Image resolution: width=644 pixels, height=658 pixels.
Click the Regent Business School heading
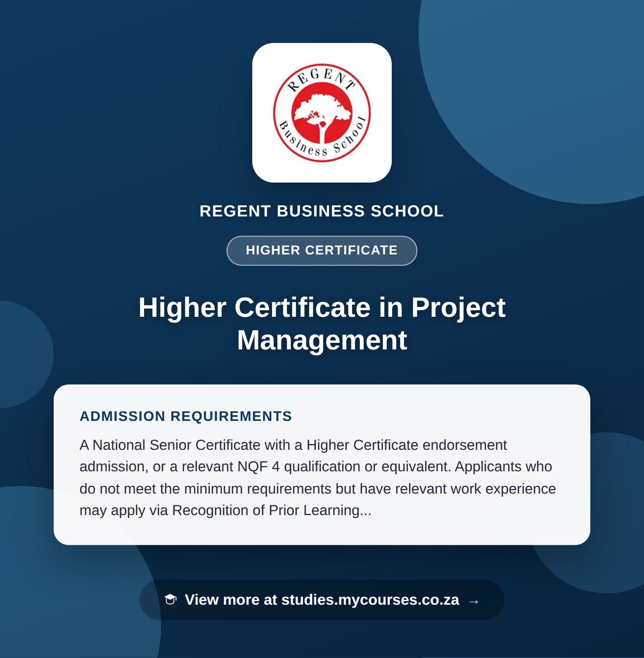pos(322,211)
